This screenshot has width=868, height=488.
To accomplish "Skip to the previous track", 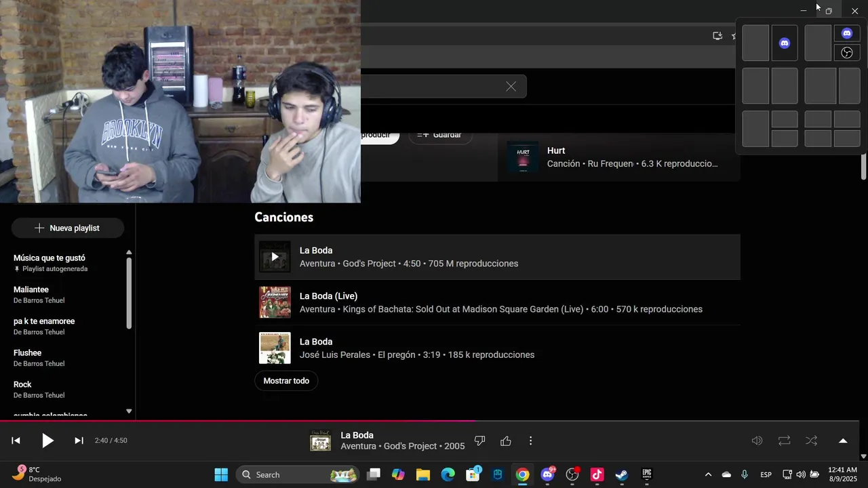I will pyautogui.click(x=16, y=441).
